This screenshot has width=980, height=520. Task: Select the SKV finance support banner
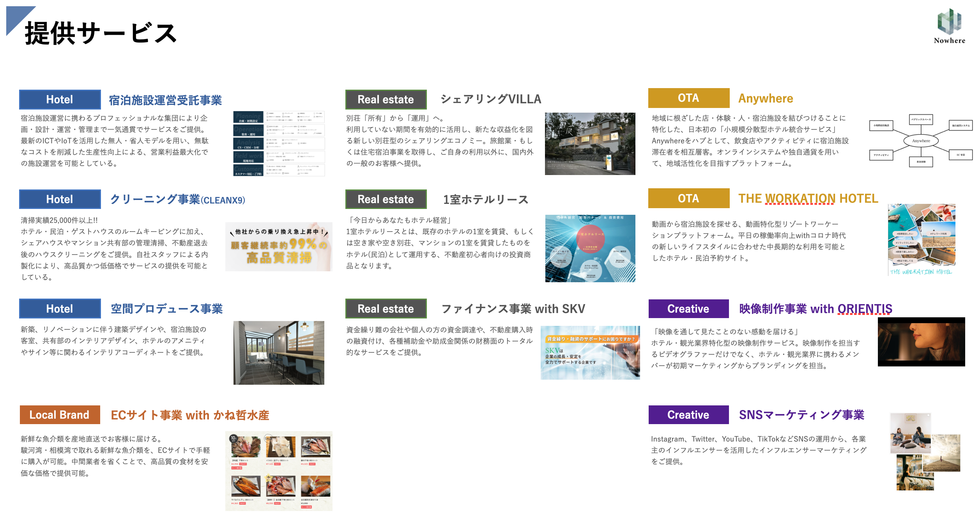(590, 352)
